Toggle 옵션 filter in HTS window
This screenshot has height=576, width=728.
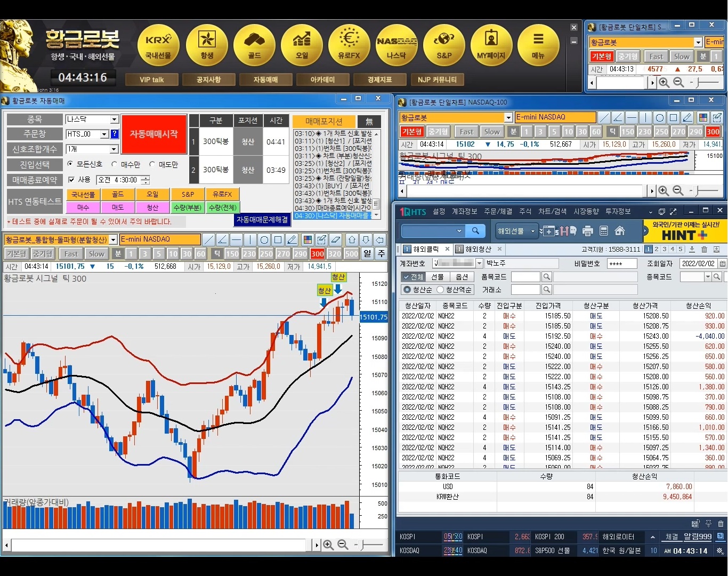[x=462, y=277]
